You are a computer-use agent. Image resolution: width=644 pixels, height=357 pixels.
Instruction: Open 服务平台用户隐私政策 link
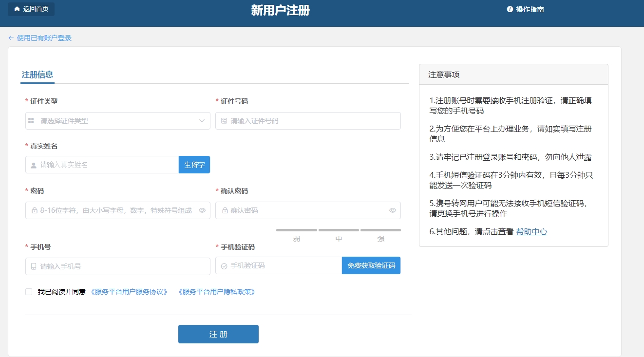pos(216,291)
